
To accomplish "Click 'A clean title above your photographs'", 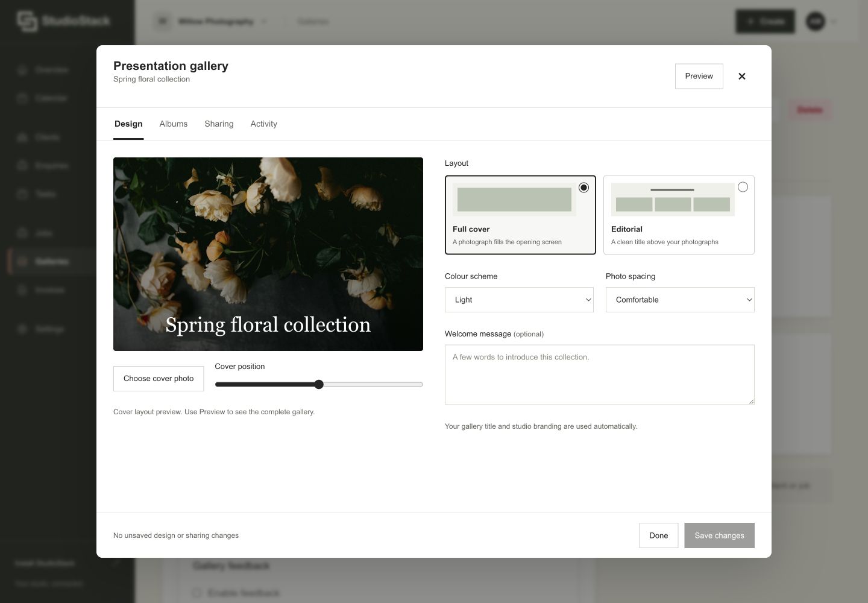I will point(664,242).
